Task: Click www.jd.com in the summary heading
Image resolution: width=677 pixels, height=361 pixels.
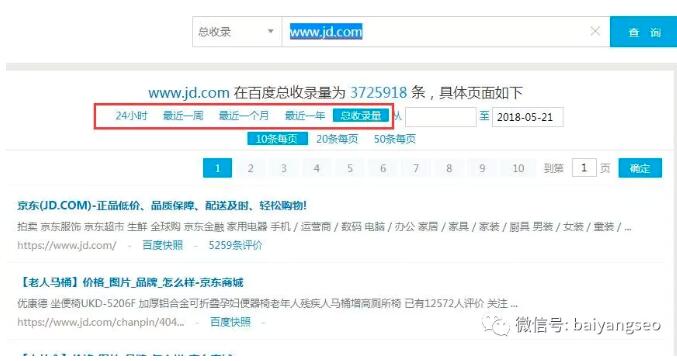Action: tap(189, 92)
